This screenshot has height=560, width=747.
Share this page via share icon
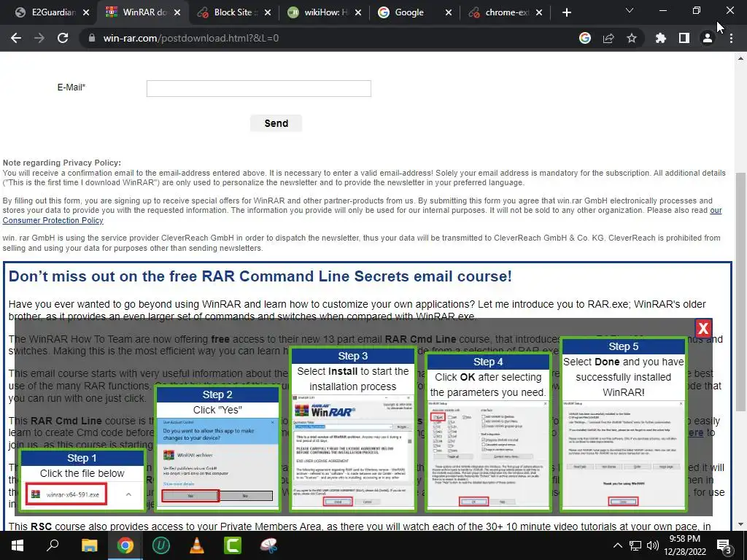[608, 38]
